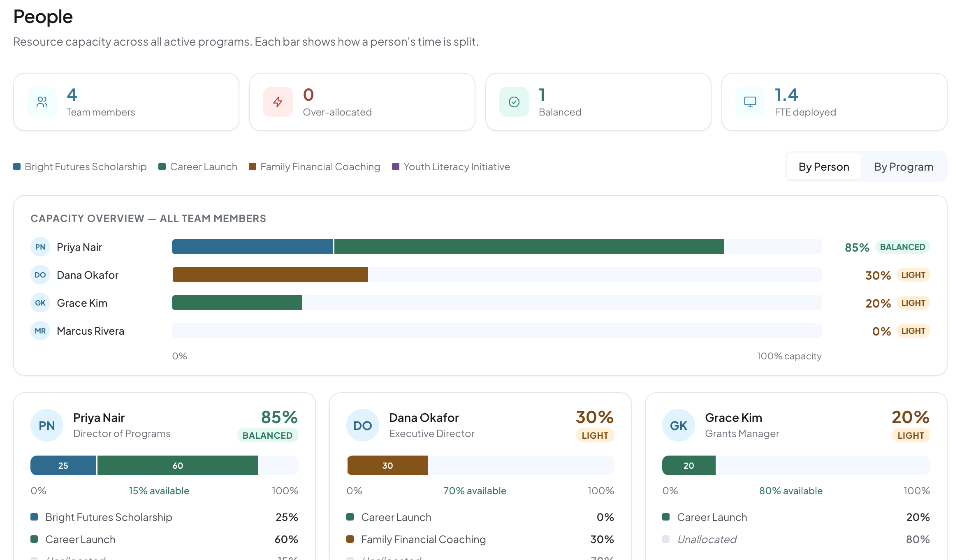Screen dimensions: 969x560
Task: Click the Director of Programs title
Action: 122,433
